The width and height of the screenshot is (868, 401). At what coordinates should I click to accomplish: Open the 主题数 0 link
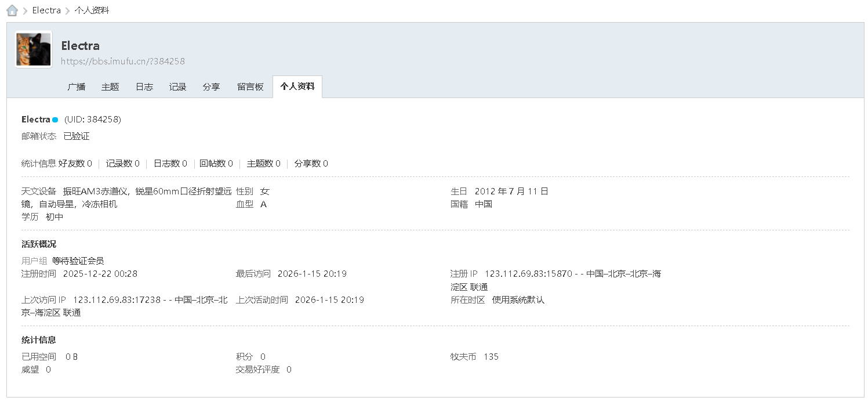263,163
